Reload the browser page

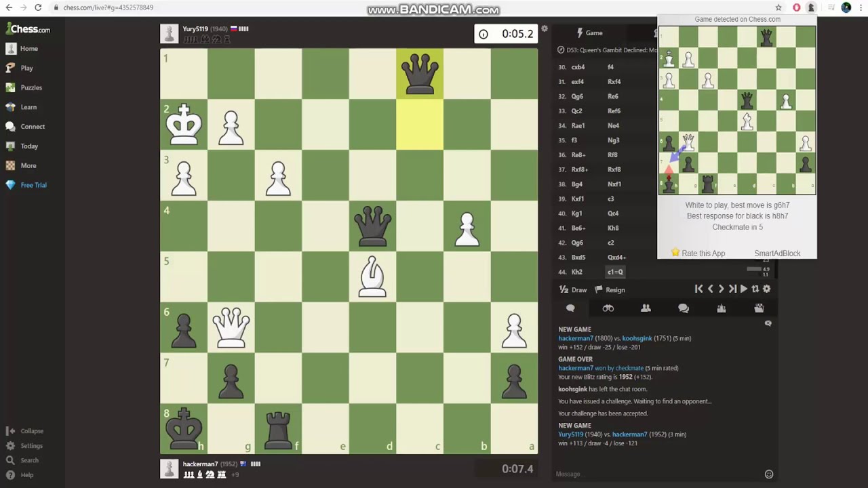point(38,7)
